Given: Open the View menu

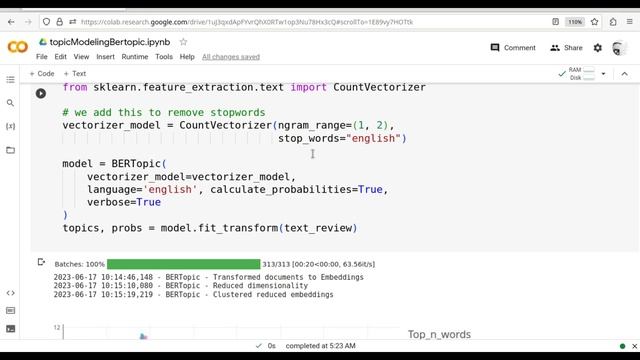Looking at the screenshot, I should coord(81,57).
